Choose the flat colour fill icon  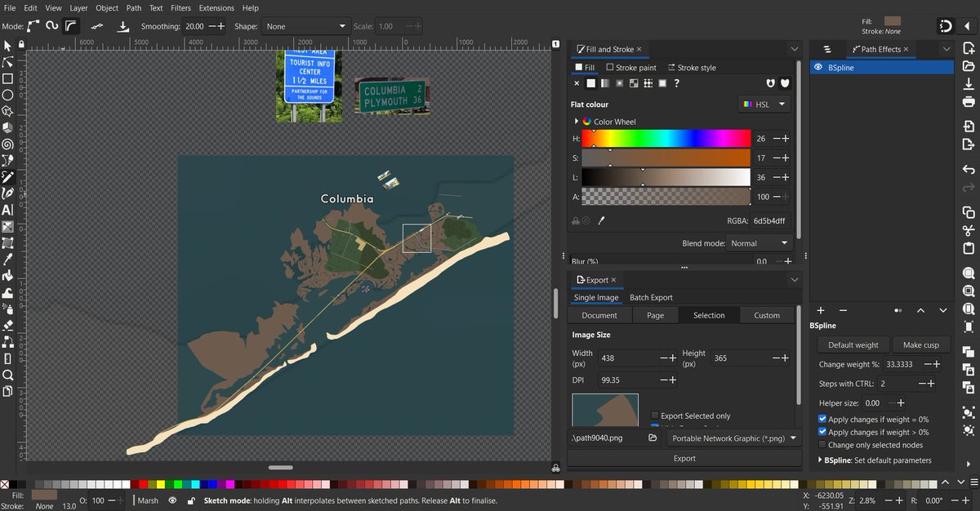click(x=590, y=83)
